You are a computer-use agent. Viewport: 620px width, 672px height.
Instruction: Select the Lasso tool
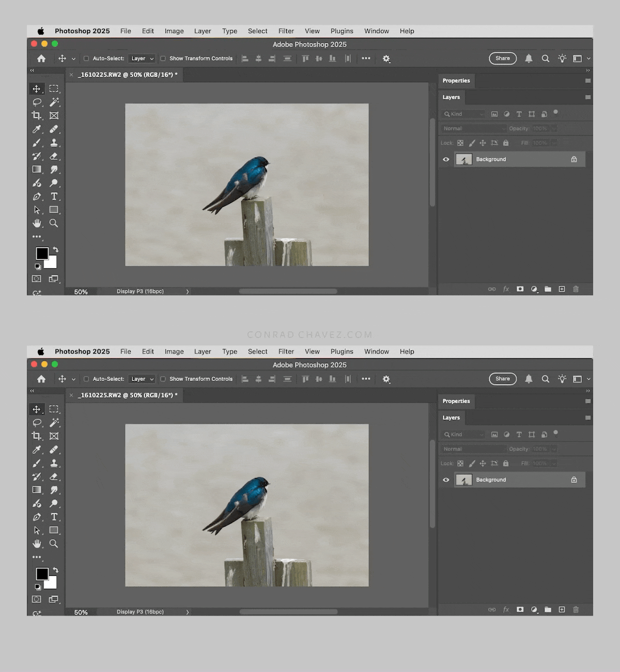(x=37, y=102)
